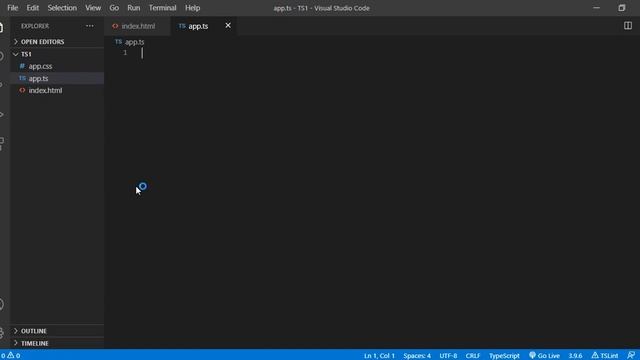Open the Terminal menu
This screenshot has width=640, height=360.
point(162,8)
